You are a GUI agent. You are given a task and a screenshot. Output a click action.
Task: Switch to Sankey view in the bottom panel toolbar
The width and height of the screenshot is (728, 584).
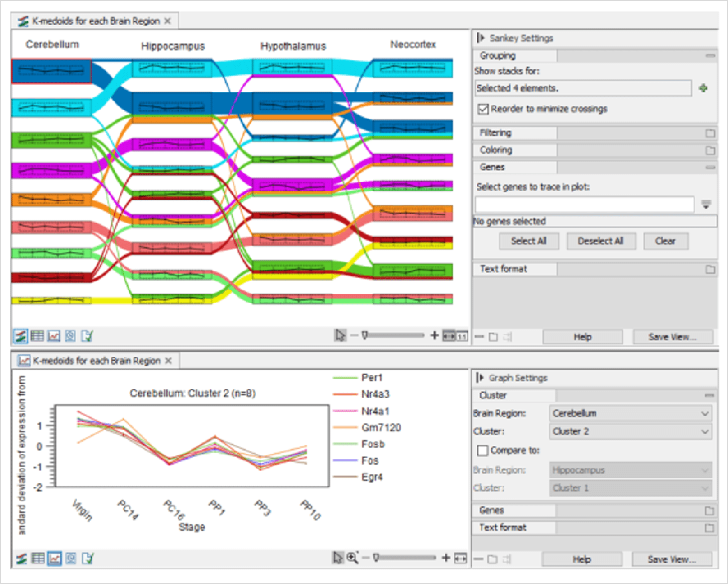pyautogui.click(x=22, y=558)
